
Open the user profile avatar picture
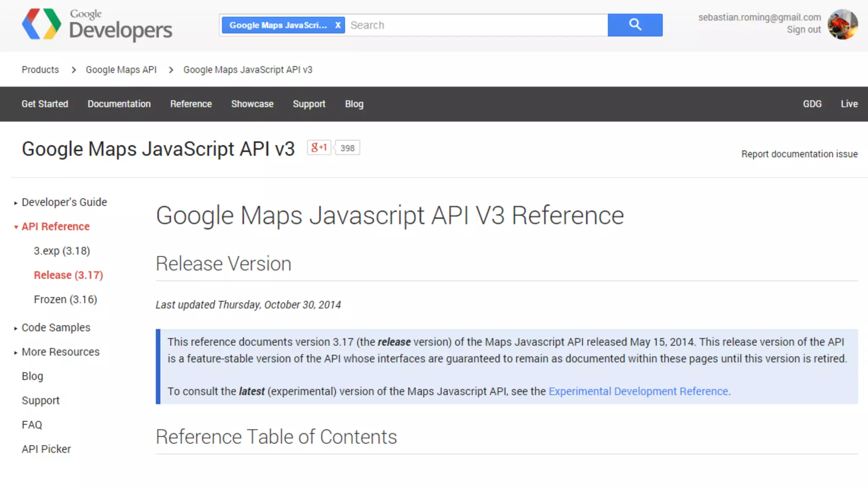coord(842,25)
